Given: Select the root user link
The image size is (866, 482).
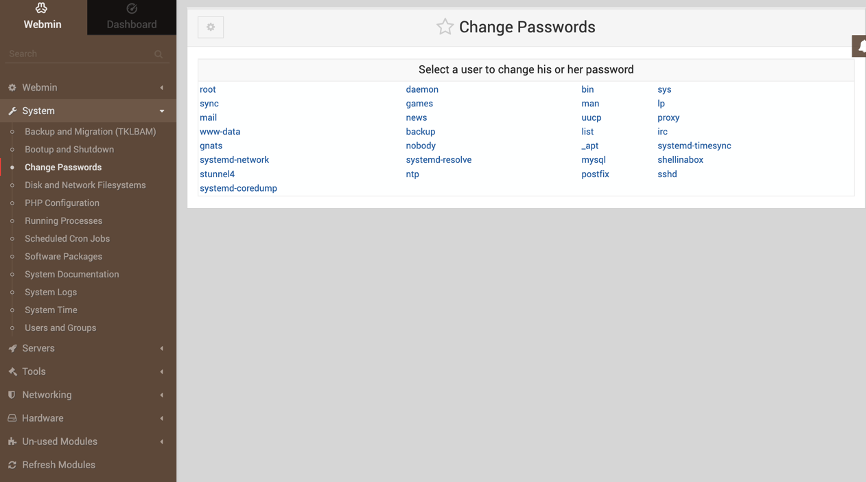Looking at the screenshot, I should [208, 89].
